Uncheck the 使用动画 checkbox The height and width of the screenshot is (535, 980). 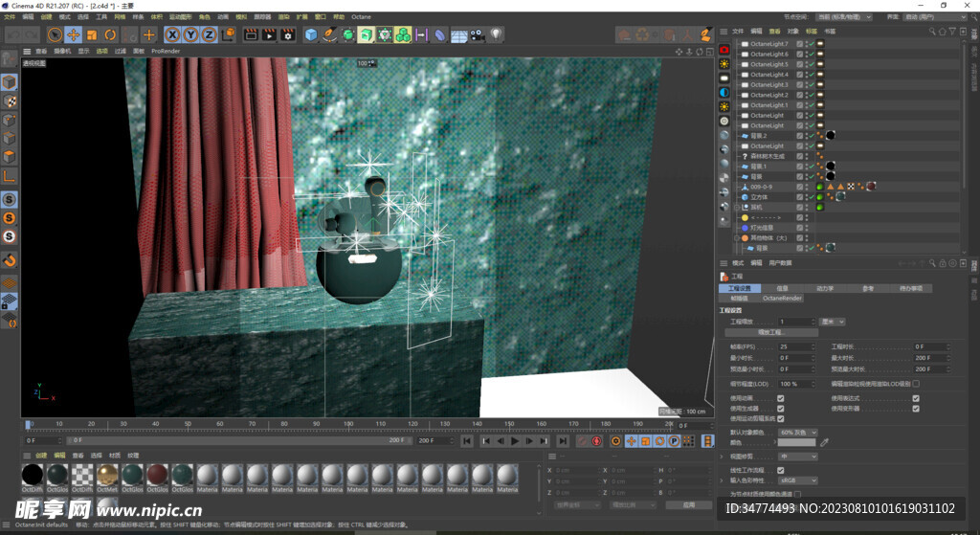(x=781, y=397)
